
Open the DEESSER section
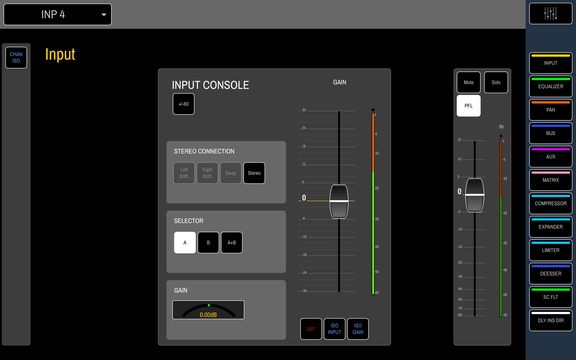(550, 274)
